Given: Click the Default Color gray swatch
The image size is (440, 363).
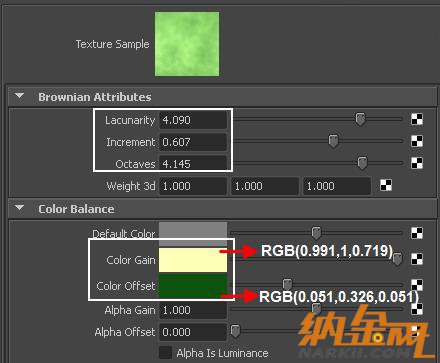Looking at the screenshot, I should coord(193,234).
